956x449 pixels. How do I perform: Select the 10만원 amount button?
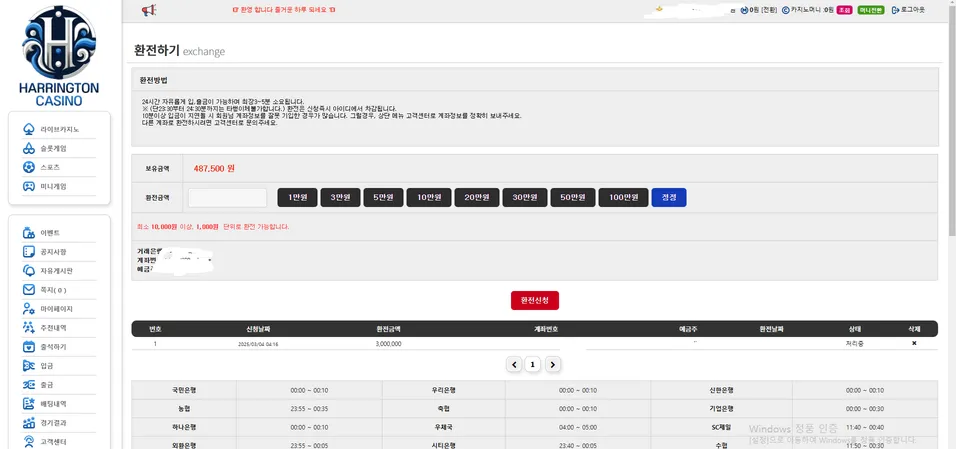[429, 197]
